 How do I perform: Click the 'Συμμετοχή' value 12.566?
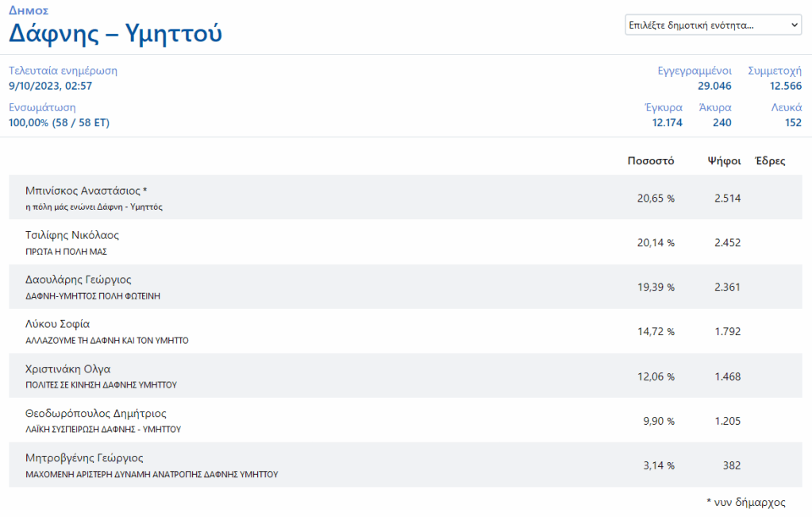pos(785,86)
